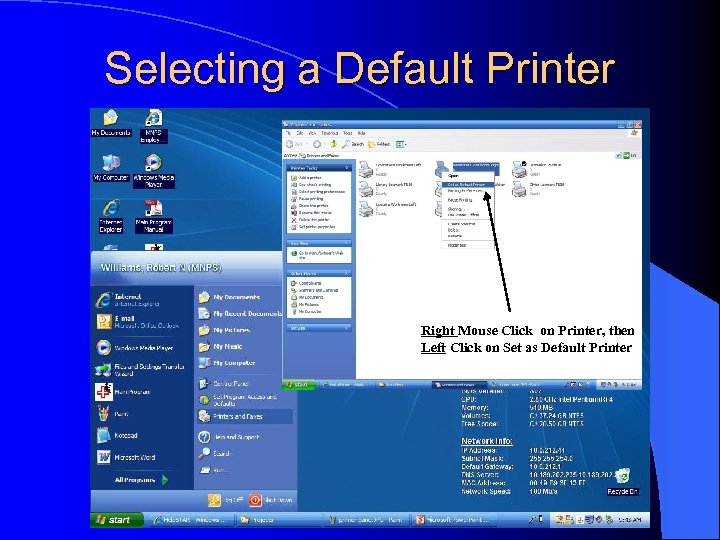Open Paint window taskbar button

368,520
